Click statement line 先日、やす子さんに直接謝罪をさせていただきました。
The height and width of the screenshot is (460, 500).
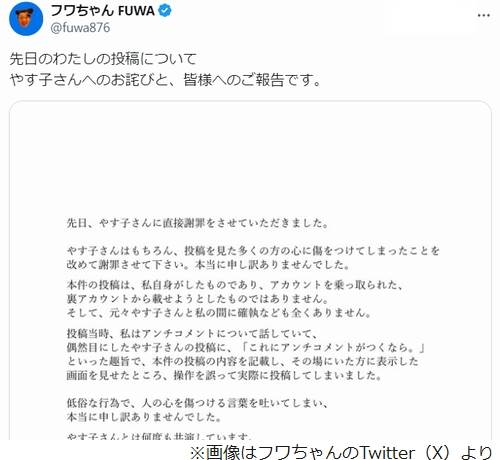[x=197, y=223]
